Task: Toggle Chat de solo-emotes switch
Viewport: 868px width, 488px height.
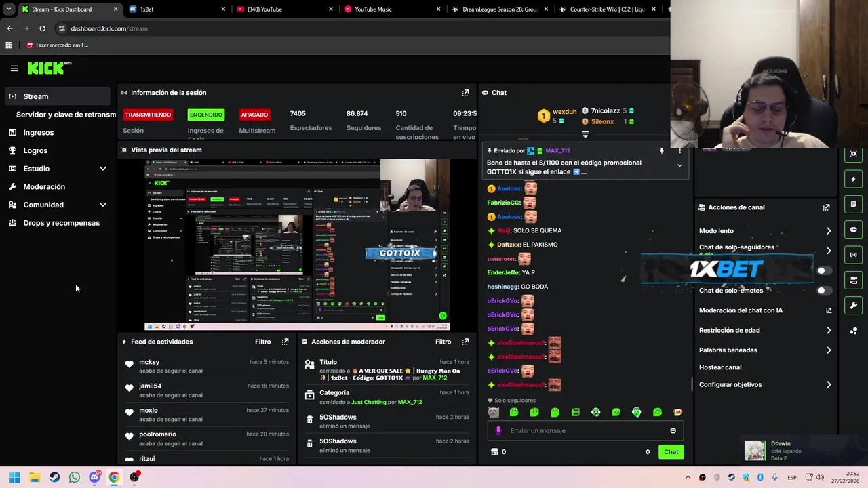Action: [x=824, y=291]
